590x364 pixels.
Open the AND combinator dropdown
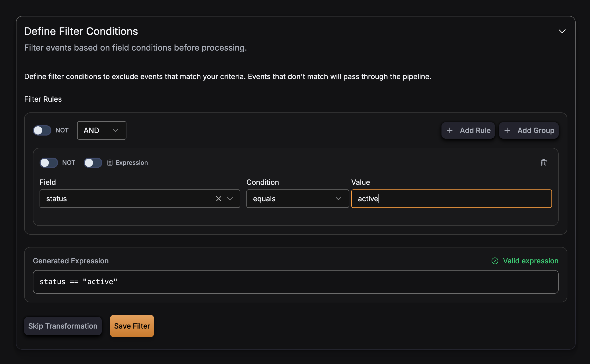[102, 130]
